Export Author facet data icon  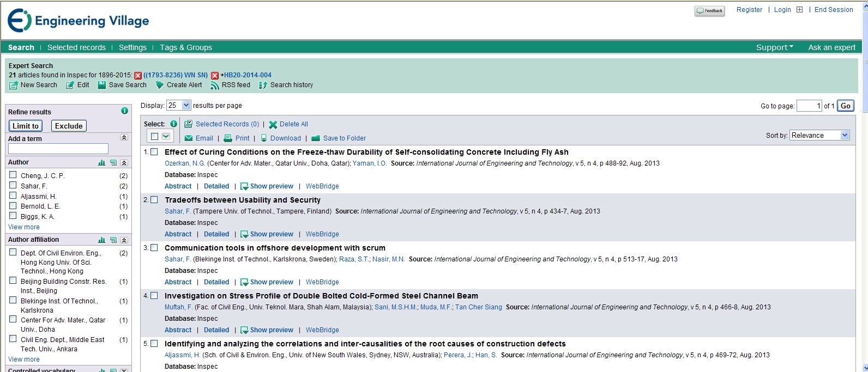tap(113, 162)
